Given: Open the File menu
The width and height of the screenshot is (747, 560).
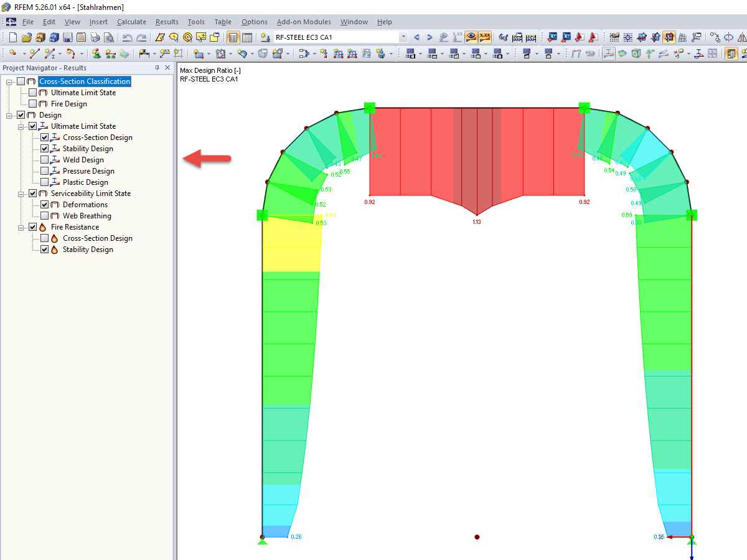Looking at the screenshot, I should (x=27, y=22).
